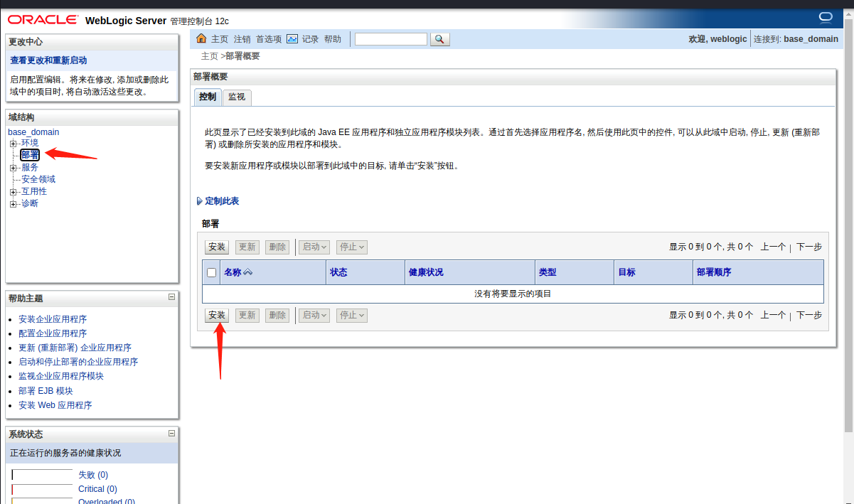Open the upper 停止 dropdown button

click(x=352, y=247)
